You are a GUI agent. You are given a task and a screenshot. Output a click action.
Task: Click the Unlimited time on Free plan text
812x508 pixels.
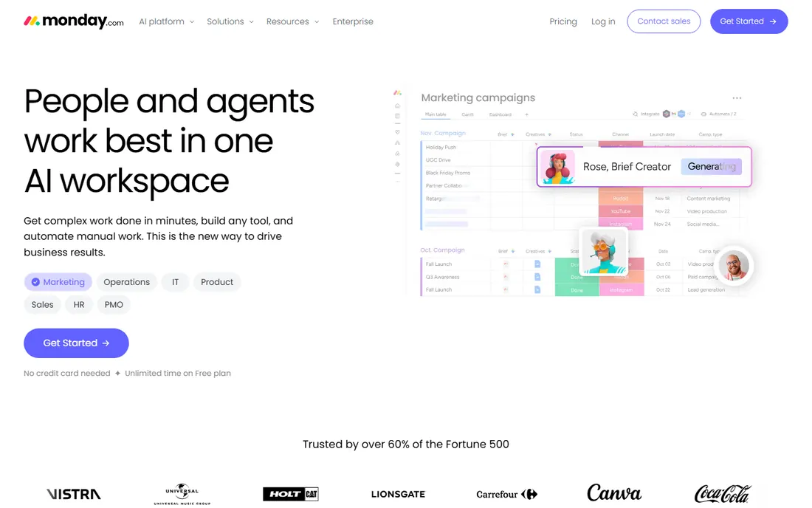coord(178,374)
